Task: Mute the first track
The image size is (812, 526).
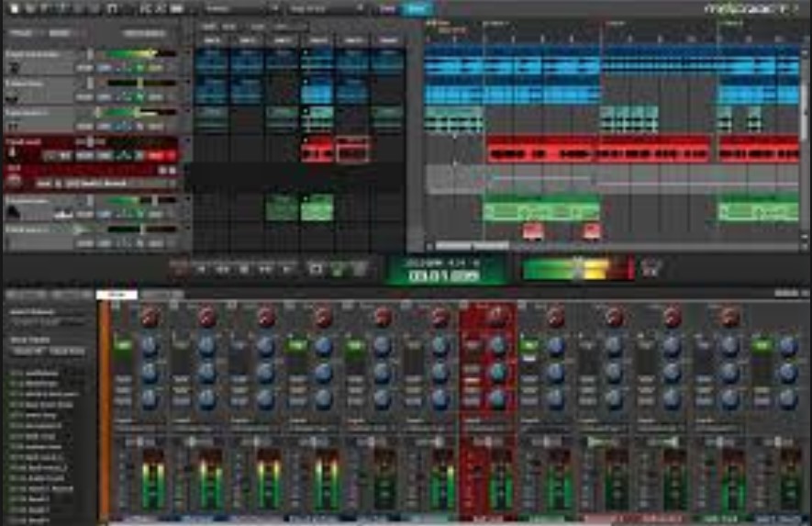Action: [x=84, y=68]
